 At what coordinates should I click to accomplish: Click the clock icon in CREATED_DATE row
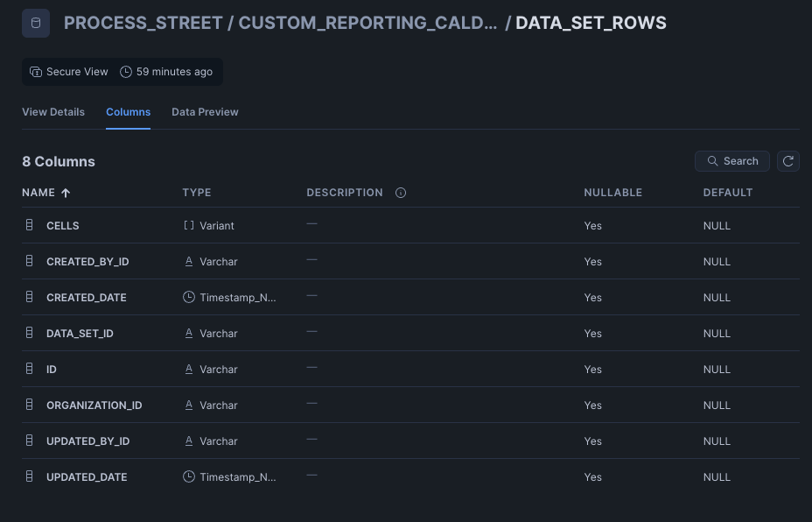click(189, 297)
